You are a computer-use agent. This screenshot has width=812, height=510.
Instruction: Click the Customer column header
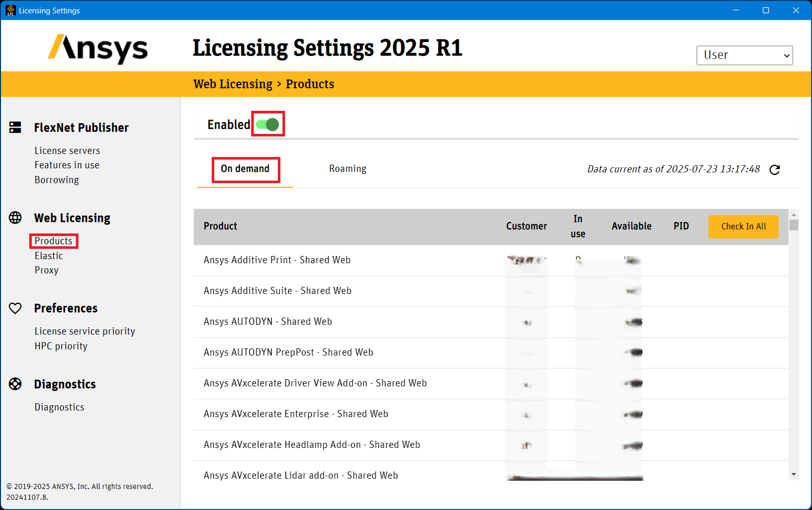pos(526,226)
